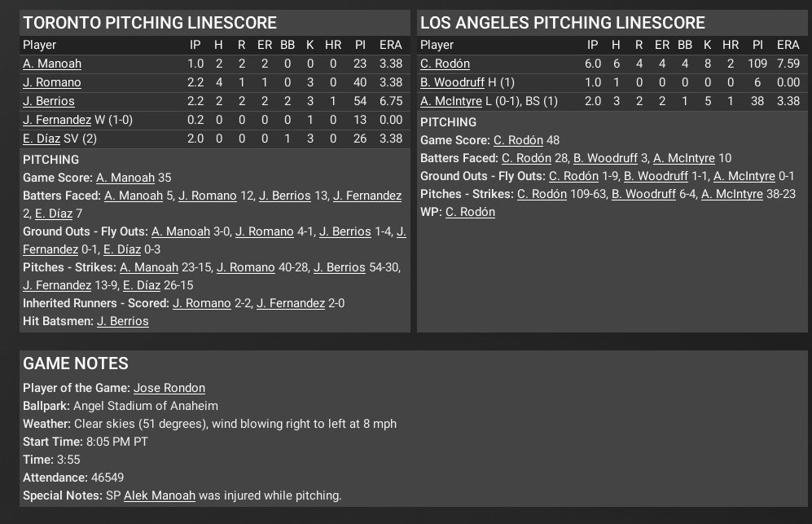This screenshot has width=812, height=524.
Task: Select J. Berrios in the linescore table row
Action: click(49, 101)
